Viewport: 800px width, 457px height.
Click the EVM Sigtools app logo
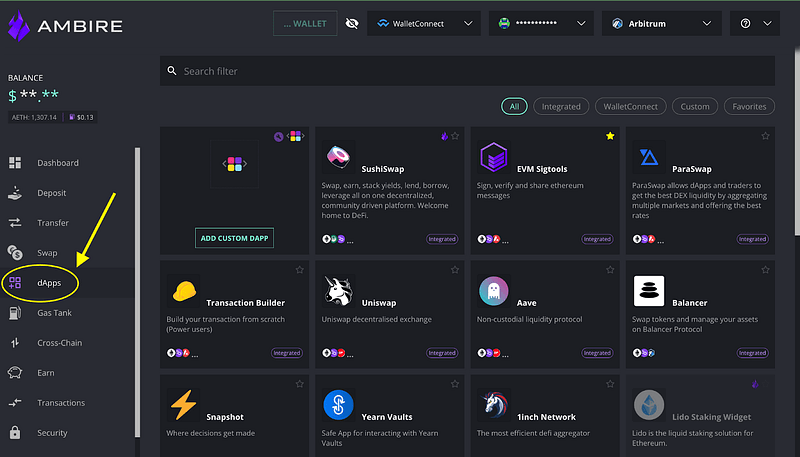coord(493,157)
